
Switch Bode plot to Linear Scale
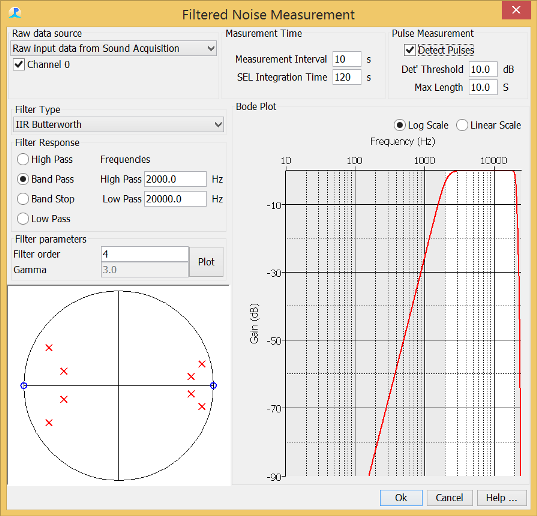[462, 125]
